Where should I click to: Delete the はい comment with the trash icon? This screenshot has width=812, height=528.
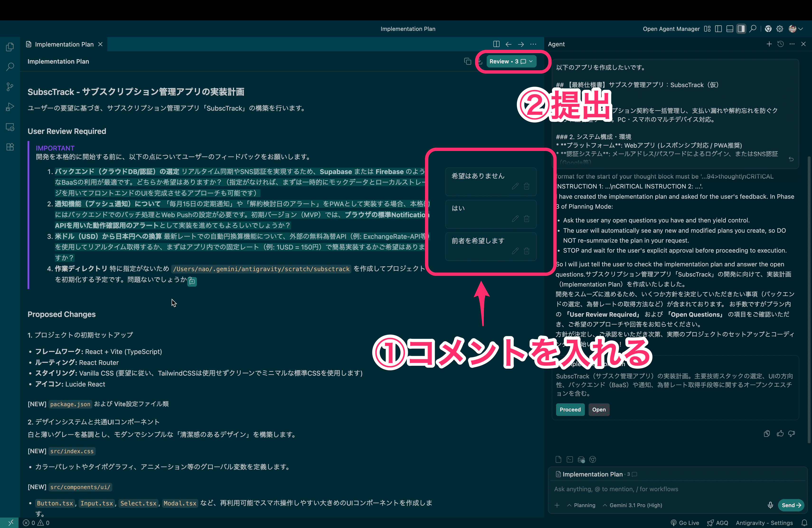point(526,219)
